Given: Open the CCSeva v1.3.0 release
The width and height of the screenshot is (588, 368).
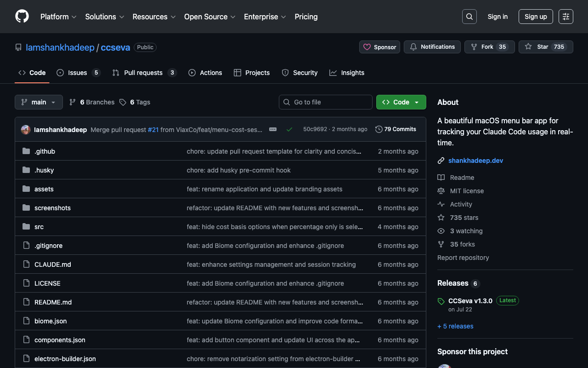Looking at the screenshot, I should (470, 301).
